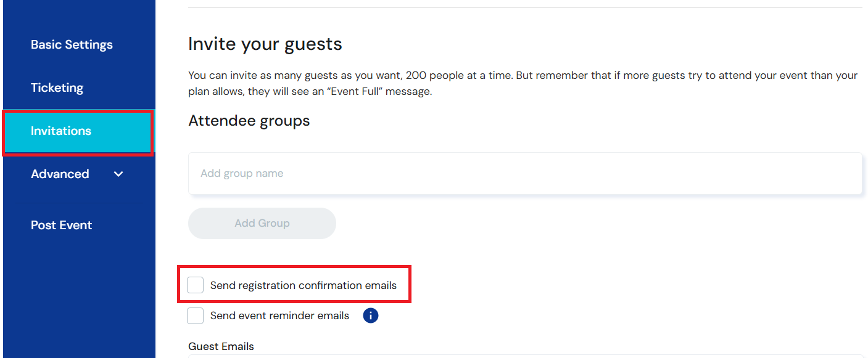Open the Post Event section
Image resolution: width=868 pixels, height=358 pixels.
(61, 224)
